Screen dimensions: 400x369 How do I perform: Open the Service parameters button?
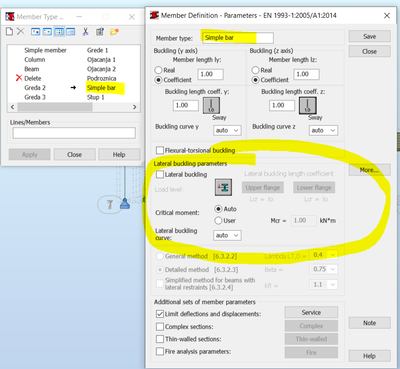point(311,312)
